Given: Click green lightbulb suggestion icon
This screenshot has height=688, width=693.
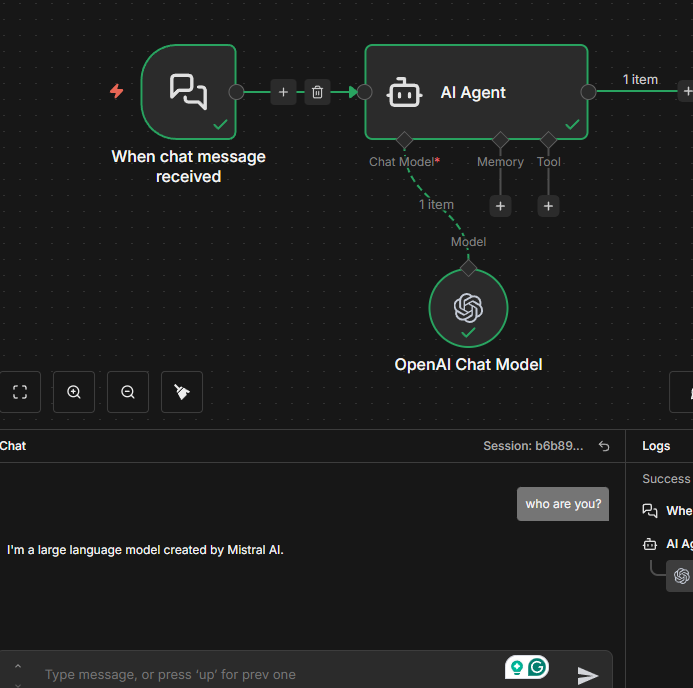Looking at the screenshot, I should coord(516,667).
